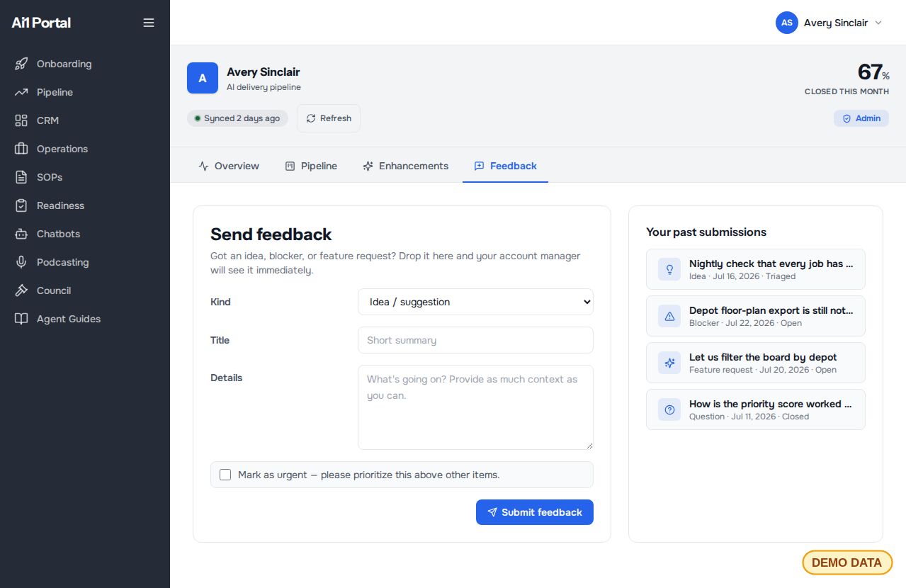Click the Chatbots robot icon
The image size is (906, 588).
coord(21,234)
